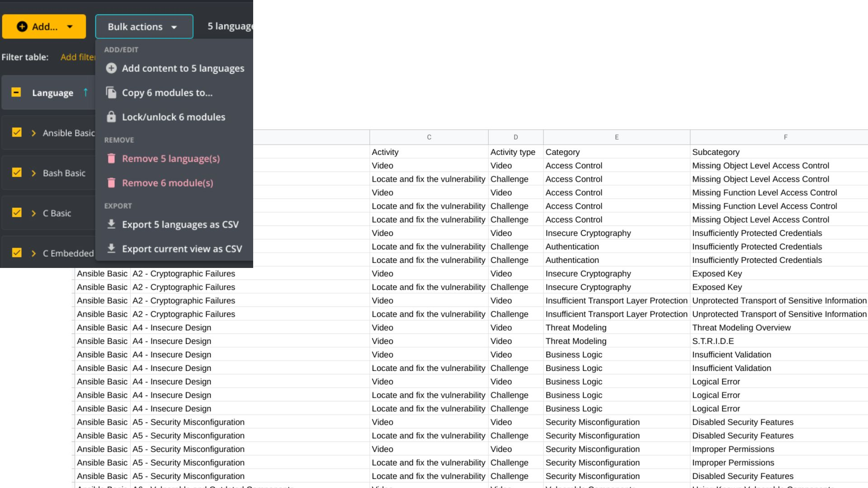Click Export 5 languages as CSV
The height and width of the screenshot is (488, 868).
[x=180, y=224]
